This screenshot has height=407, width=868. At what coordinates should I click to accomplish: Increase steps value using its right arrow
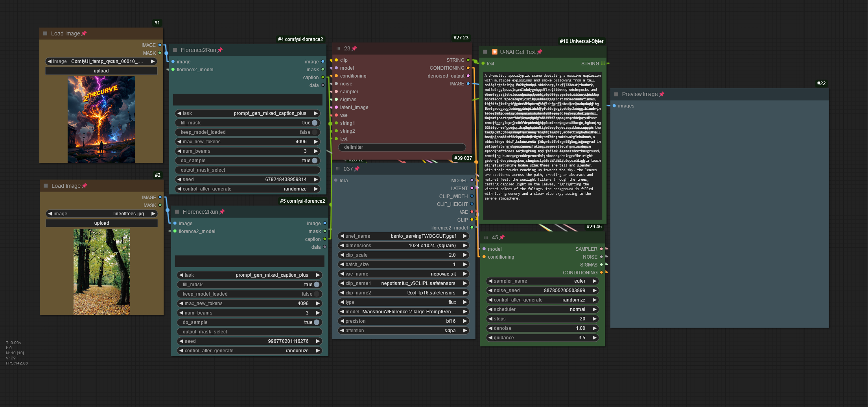[595, 319]
